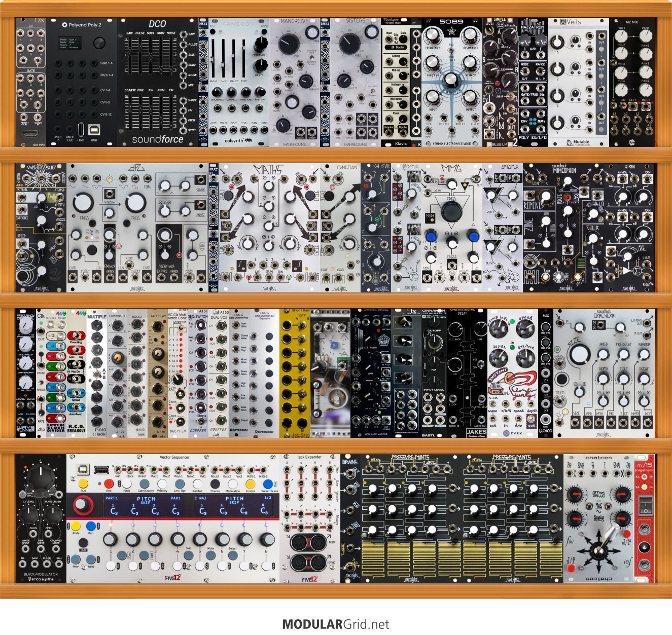
Task: Click the black Chance button
Action: 216,484
